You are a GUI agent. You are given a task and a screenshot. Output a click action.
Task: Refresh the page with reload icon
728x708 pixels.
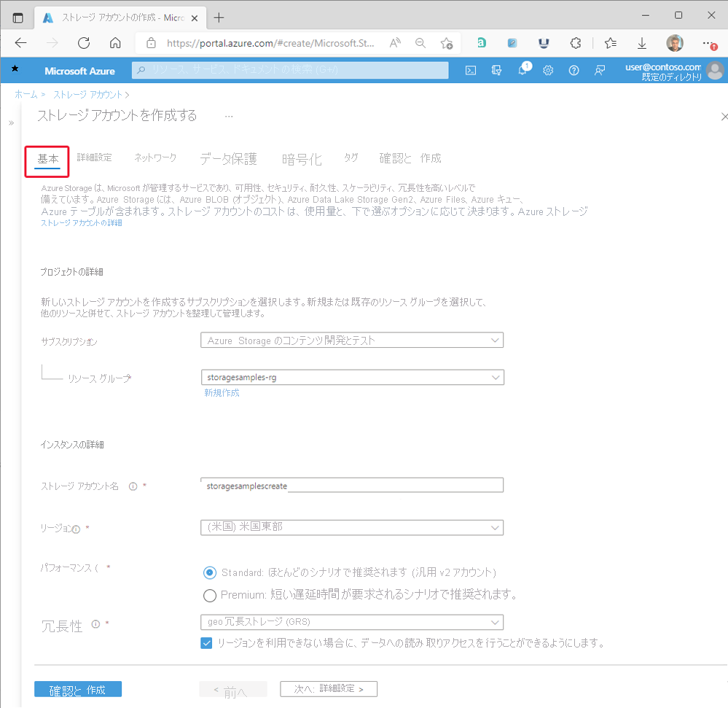[84, 43]
